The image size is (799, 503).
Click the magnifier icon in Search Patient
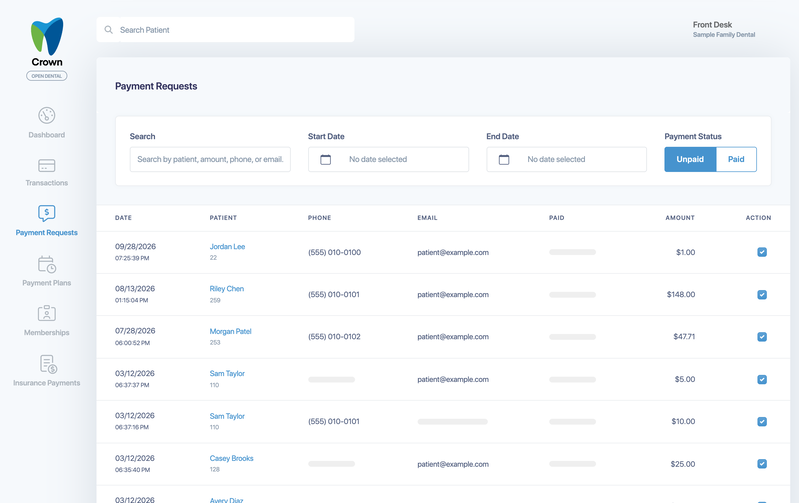tap(108, 30)
